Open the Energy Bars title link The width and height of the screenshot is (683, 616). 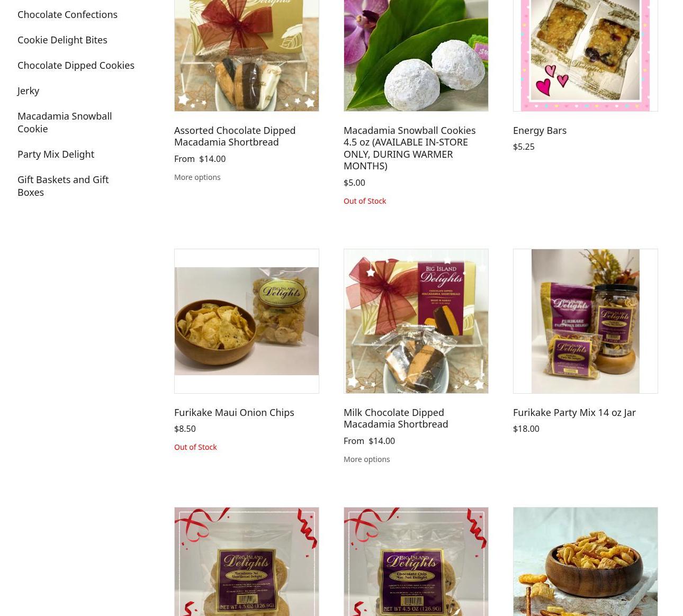pyautogui.click(x=540, y=130)
